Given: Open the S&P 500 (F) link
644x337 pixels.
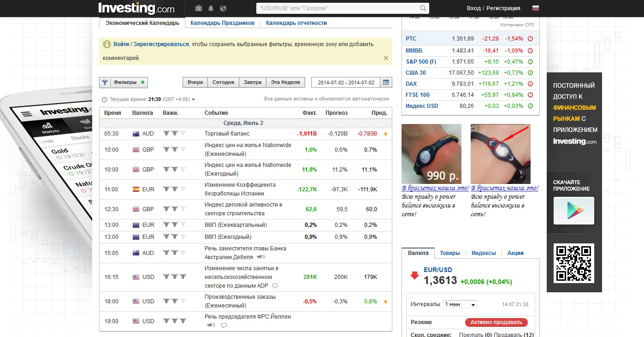Looking at the screenshot, I should coord(421,61).
